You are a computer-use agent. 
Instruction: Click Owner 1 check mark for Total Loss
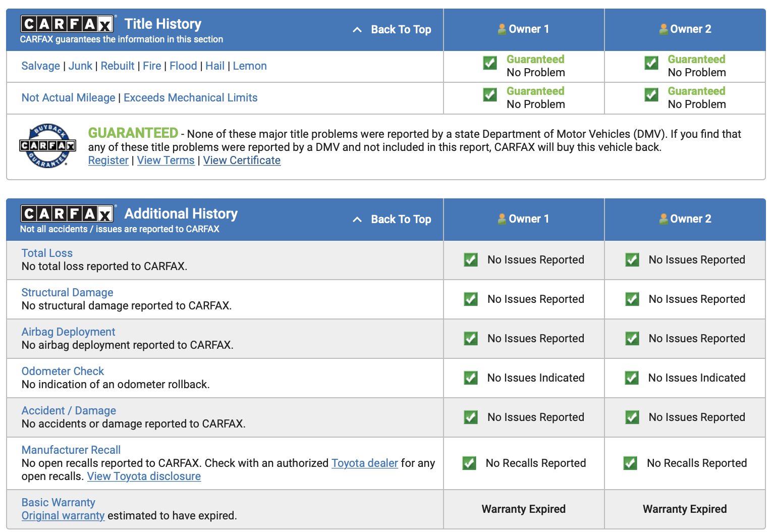471,260
